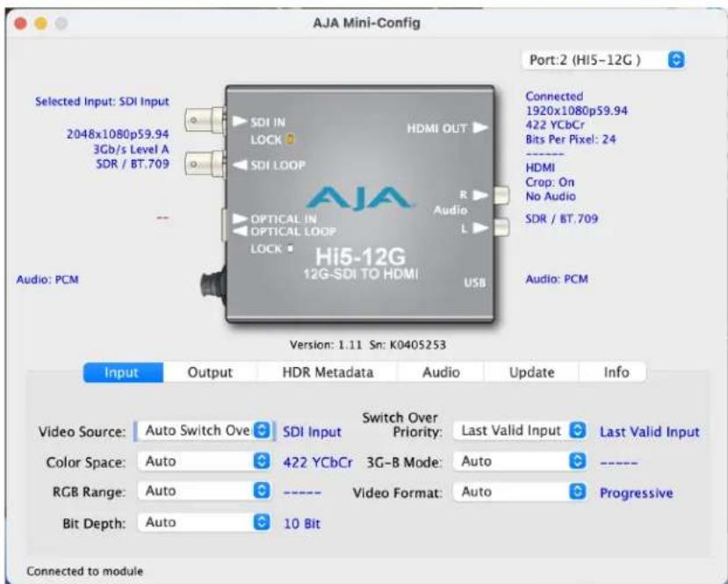
Task: Click the 'Progressive' video format value
Action: pos(637,493)
